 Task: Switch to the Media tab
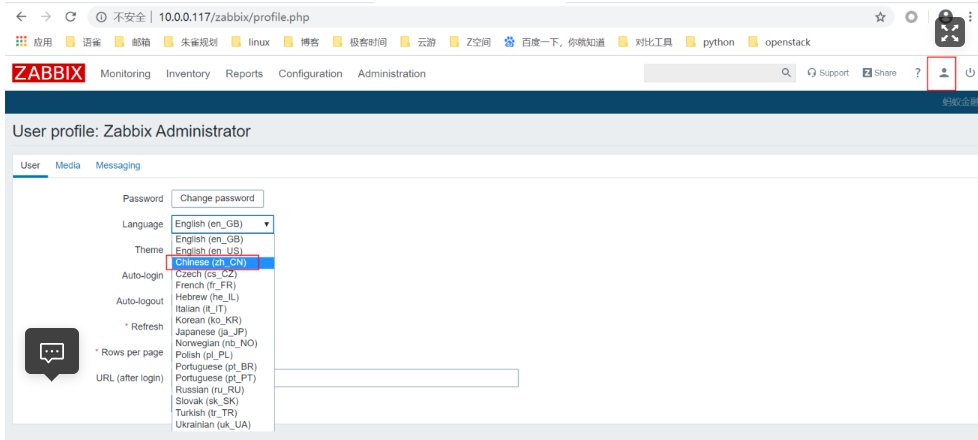(68, 165)
